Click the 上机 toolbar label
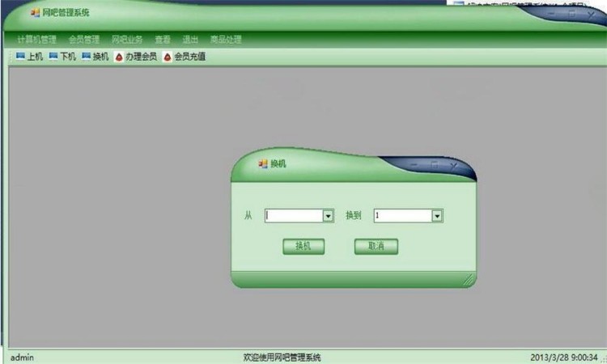The image size is (607, 364). pos(35,57)
